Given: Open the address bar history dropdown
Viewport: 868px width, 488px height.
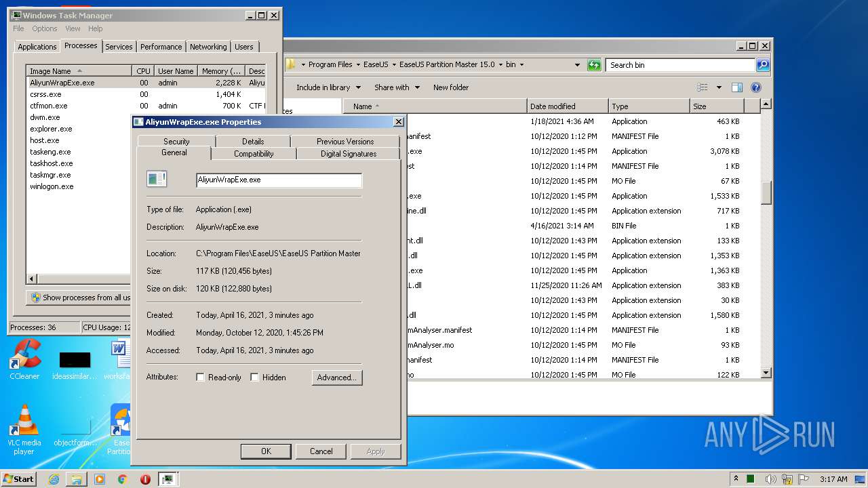Looking at the screenshot, I should pos(577,65).
